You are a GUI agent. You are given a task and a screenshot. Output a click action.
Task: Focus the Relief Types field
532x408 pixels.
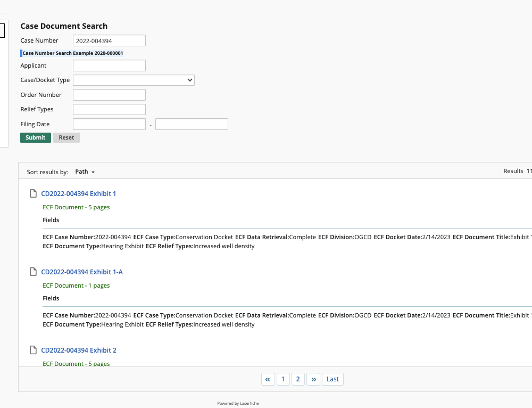[109, 109]
